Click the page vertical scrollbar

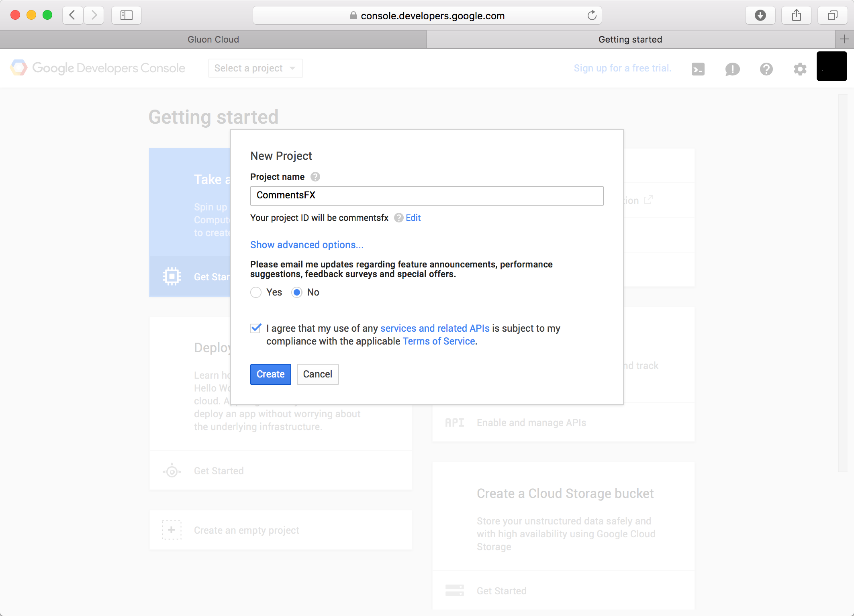tap(842, 283)
